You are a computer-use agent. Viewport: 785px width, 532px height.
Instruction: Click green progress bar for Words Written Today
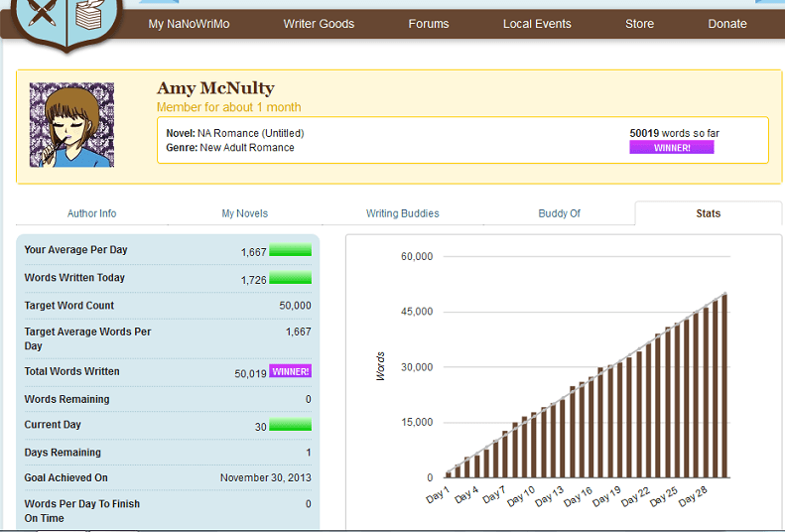291,278
